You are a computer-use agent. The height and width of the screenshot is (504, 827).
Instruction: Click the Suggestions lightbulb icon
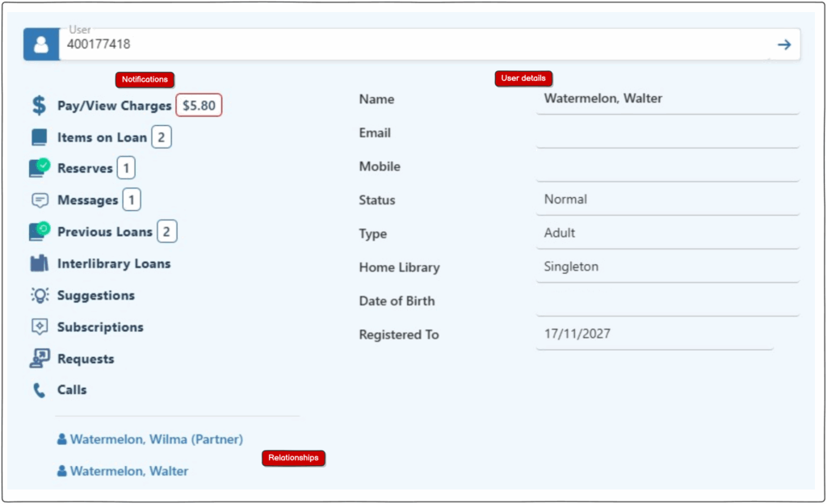click(39, 296)
